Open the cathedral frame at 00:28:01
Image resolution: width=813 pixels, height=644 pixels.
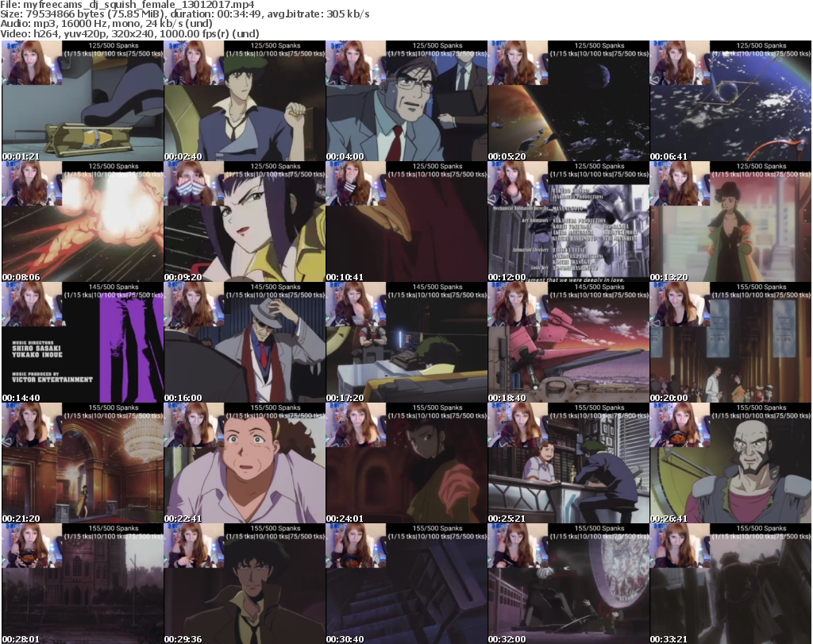click(83, 584)
